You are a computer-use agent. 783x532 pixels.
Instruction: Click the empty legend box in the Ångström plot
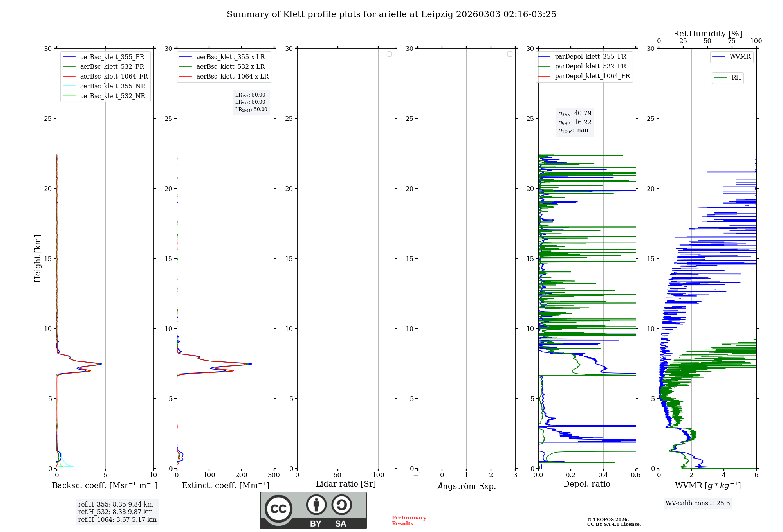pyautogui.click(x=510, y=54)
